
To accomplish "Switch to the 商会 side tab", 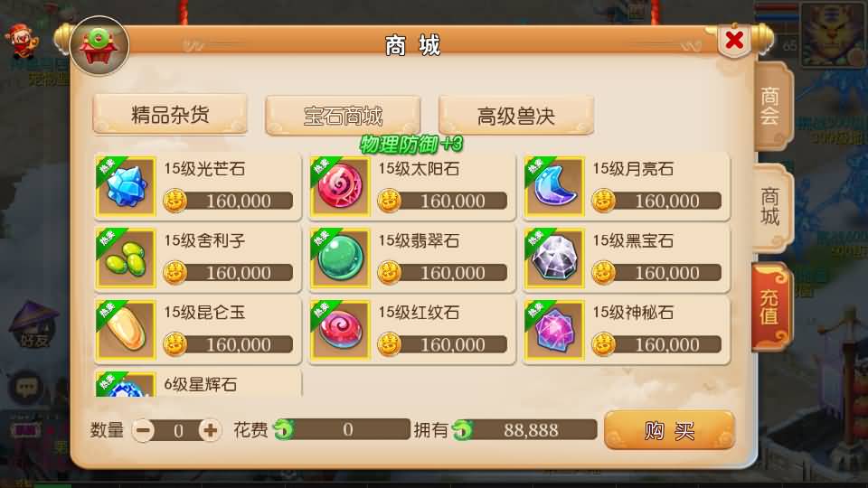I will tap(771, 106).
